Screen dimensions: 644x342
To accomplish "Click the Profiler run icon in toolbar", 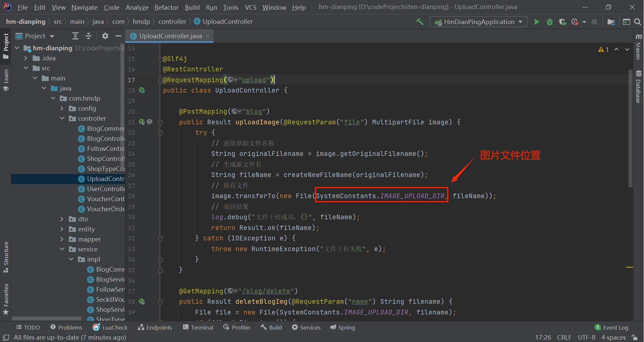I will click(x=575, y=22).
